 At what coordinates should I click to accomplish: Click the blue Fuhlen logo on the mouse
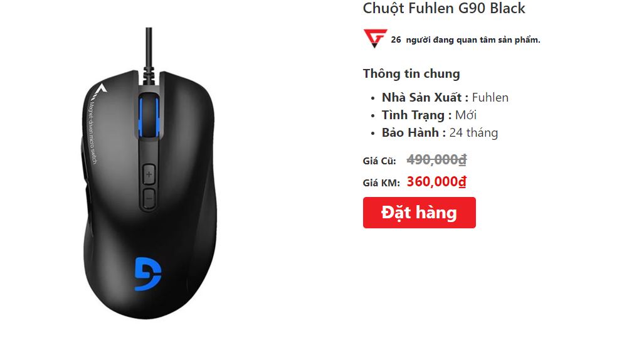coord(148,273)
